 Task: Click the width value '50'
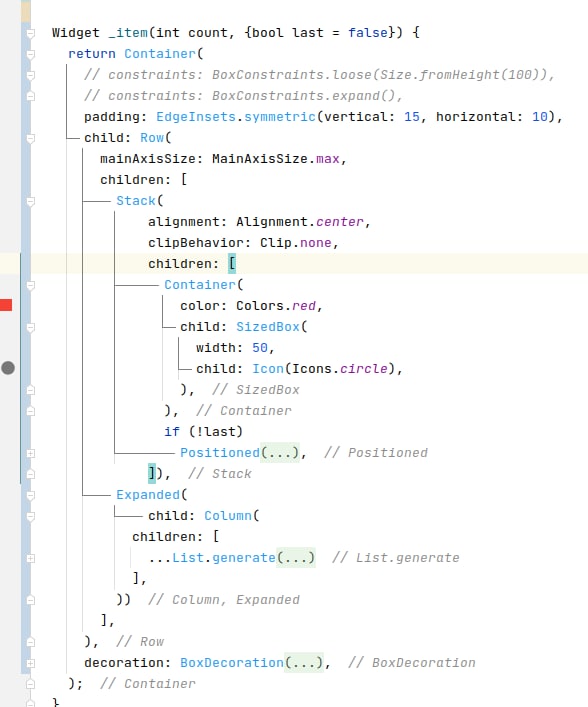pos(260,348)
